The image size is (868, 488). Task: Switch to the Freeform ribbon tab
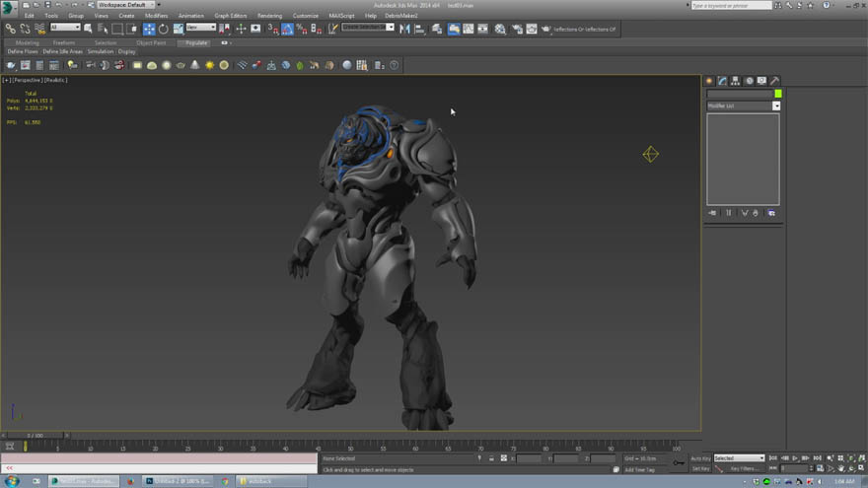[x=64, y=42]
